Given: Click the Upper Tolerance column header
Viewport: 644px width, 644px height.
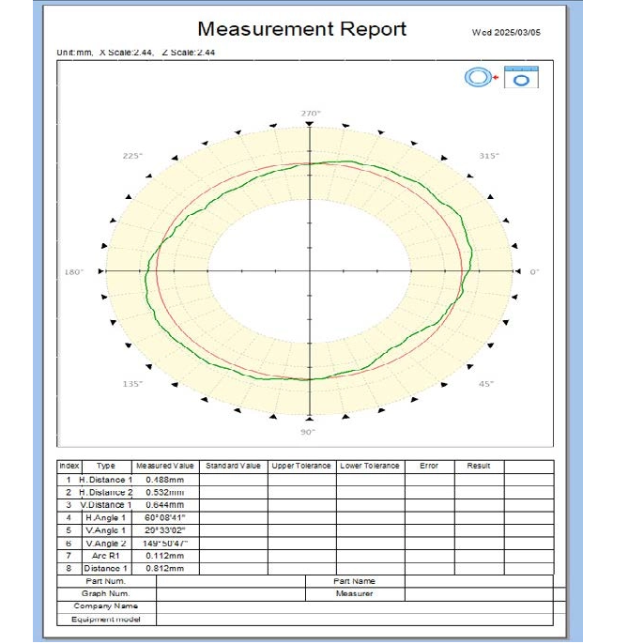Looking at the screenshot, I should pyautogui.click(x=301, y=466).
